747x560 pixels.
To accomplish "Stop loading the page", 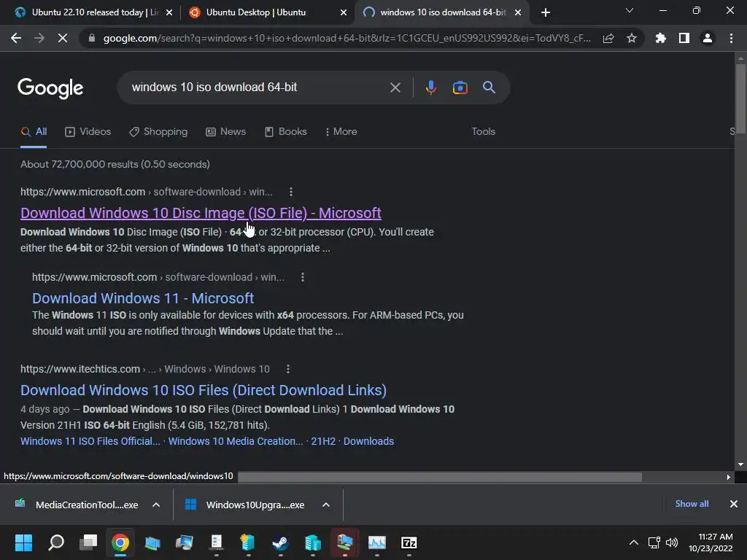I will click(x=63, y=38).
